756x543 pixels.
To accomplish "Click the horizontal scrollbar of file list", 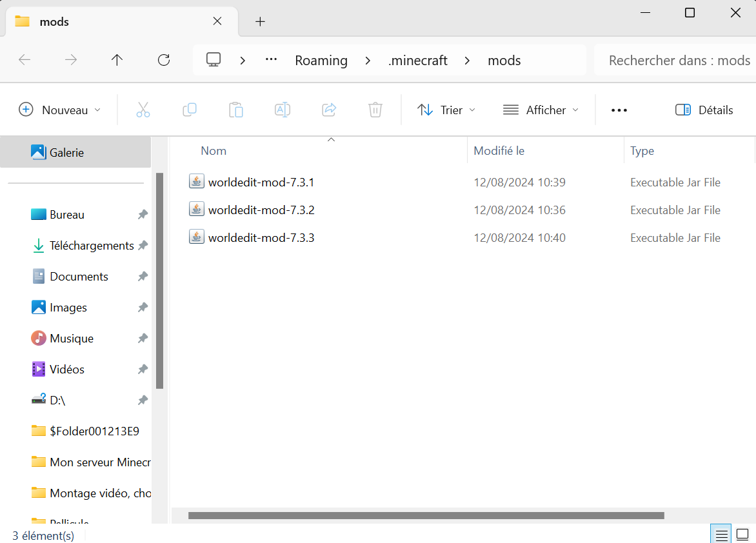I will tap(426, 515).
